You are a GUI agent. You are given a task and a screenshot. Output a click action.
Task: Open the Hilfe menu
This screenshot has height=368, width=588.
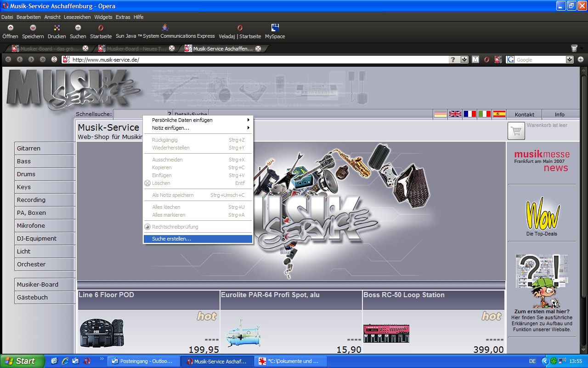(139, 17)
